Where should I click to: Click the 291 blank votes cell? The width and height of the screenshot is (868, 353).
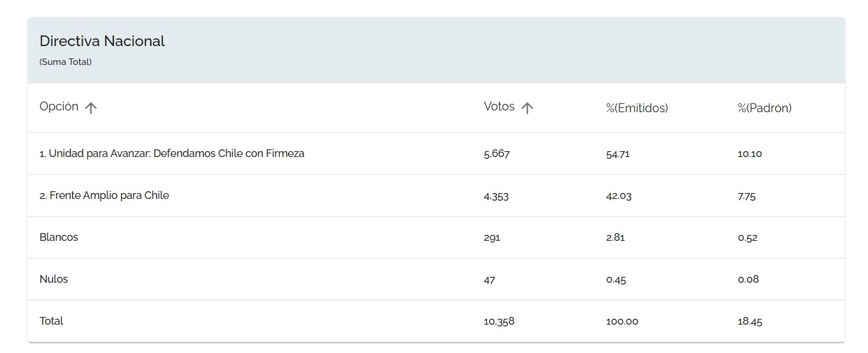tap(492, 238)
